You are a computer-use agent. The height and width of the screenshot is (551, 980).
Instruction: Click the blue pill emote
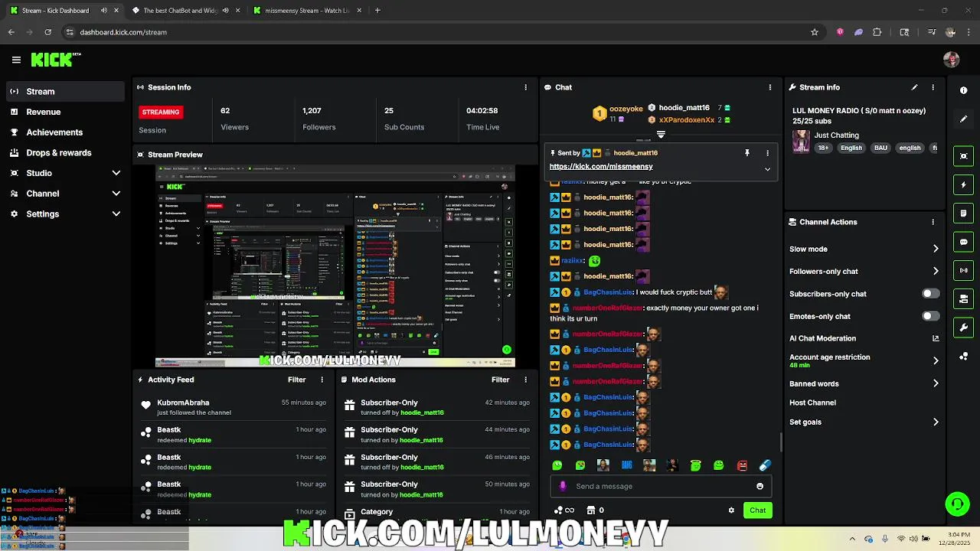(x=765, y=465)
